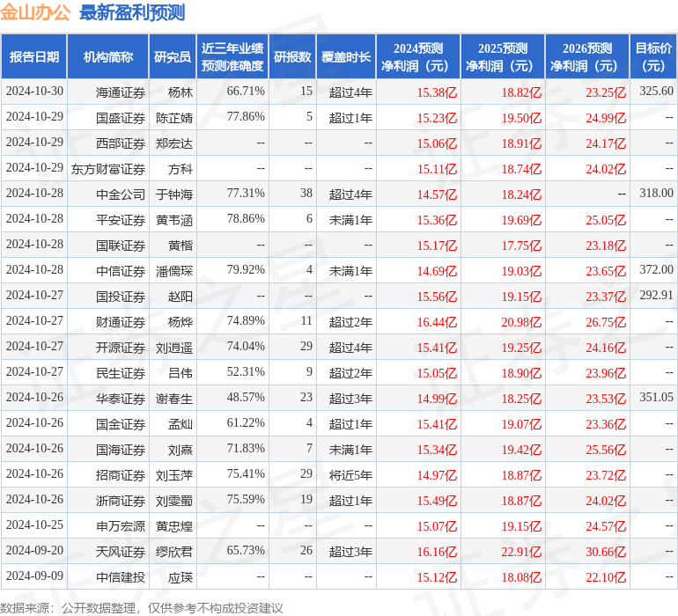
Task: Click target price 351.05
Action: click(x=656, y=397)
